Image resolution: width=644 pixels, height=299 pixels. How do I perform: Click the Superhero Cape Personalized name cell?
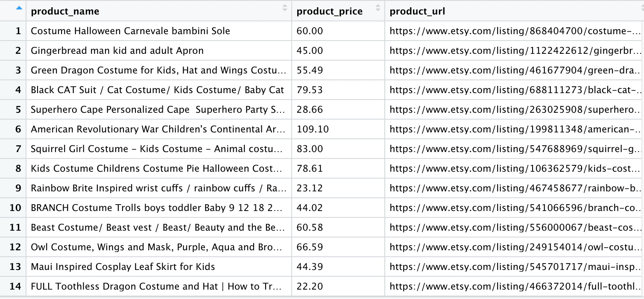point(159,109)
